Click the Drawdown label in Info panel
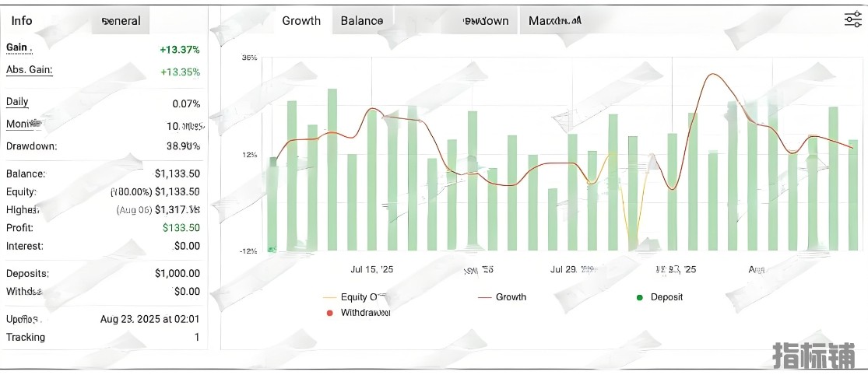 [31, 146]
